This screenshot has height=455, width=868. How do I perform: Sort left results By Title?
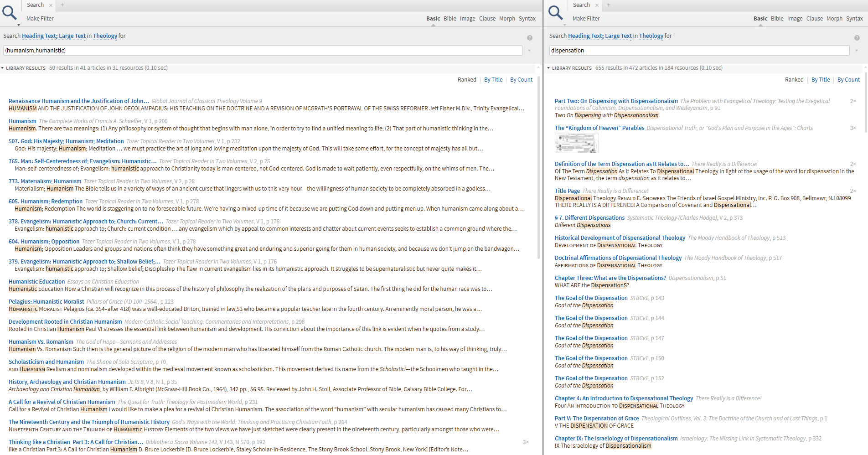point(493,80)
